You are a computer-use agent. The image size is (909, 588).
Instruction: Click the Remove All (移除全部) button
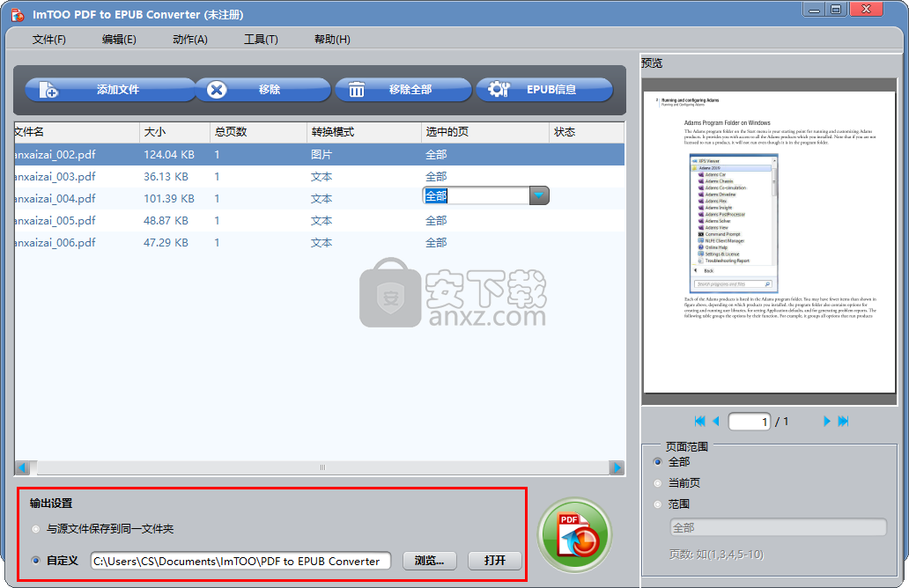(x=403, y=90)
